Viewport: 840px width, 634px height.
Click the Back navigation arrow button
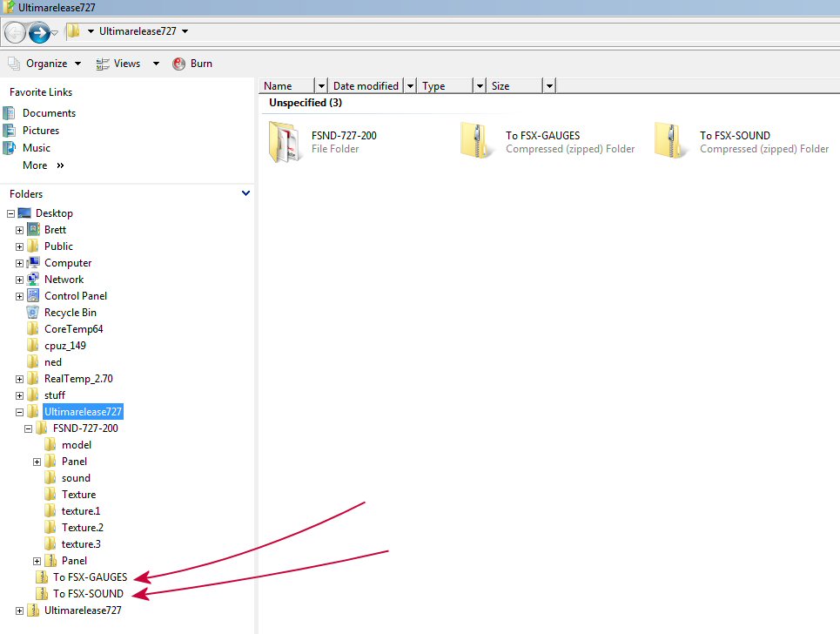pos(15,32)
